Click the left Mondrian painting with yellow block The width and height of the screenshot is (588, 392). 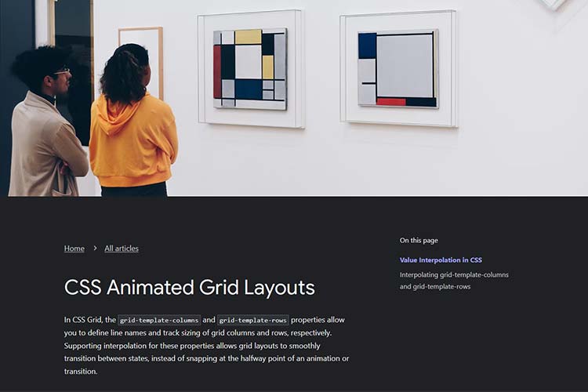point(250,69)
